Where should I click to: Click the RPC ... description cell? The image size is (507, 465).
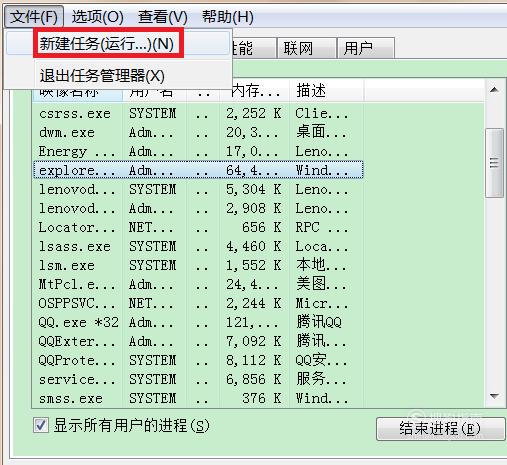click(x=322, y=228)
